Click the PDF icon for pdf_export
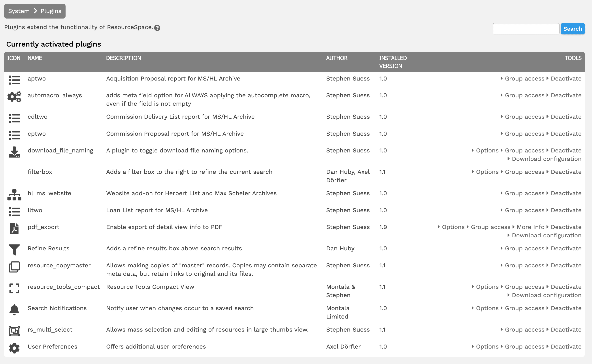The width and height of the screenshot is (592, 364). point(14,229)
